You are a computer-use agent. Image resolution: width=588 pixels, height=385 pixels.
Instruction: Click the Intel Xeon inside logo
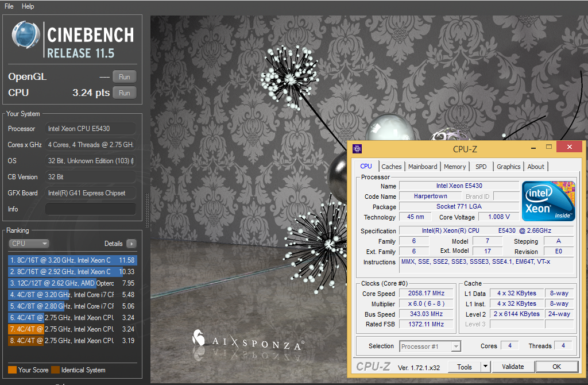[548, 201]
